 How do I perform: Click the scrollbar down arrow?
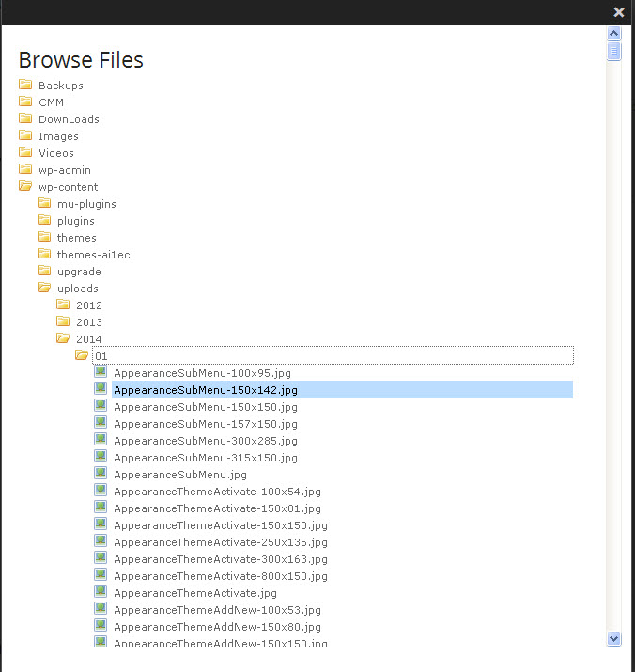(x=614, y=638)
